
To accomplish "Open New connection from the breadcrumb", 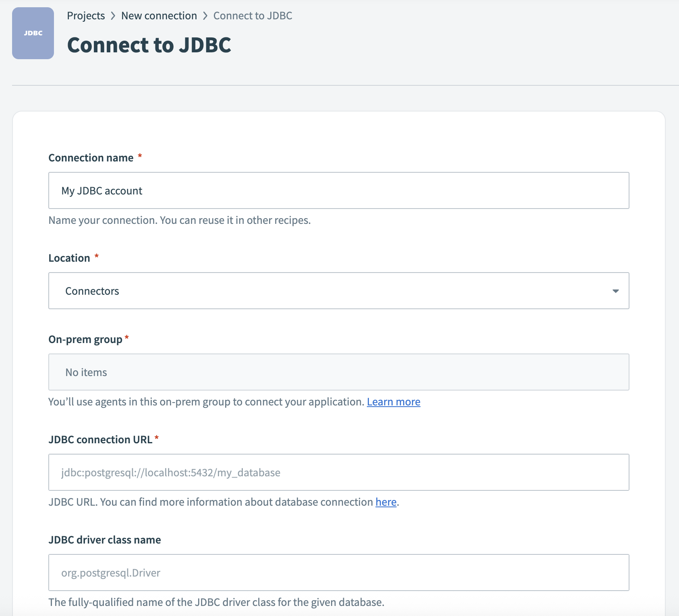I will [x=159, y=16].
